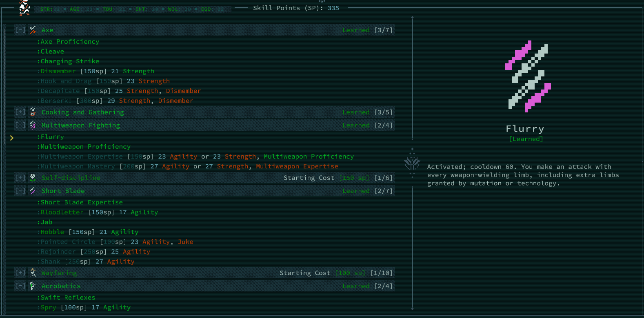Select the Berserk! skill entry
This screenshot has height=318, width=644.
point(56,101)
